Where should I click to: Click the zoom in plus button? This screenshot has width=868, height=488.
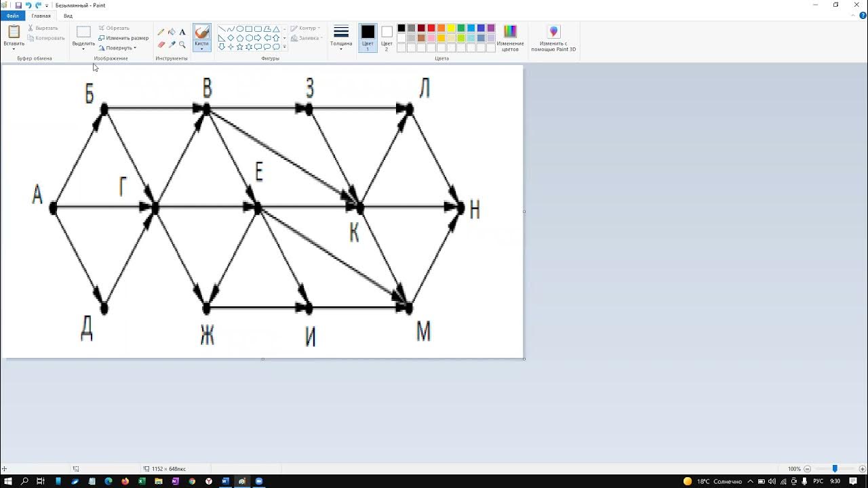861,469
